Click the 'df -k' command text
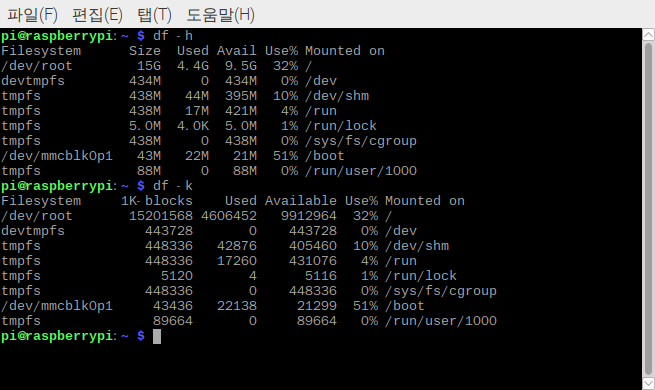This screenshot has width=655, height=390. pyautogui.click(x=173, y=186)
